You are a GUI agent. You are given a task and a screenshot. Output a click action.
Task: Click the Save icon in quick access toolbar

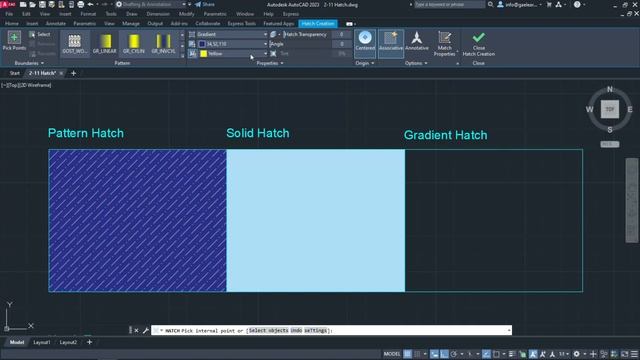coord(42,4)
